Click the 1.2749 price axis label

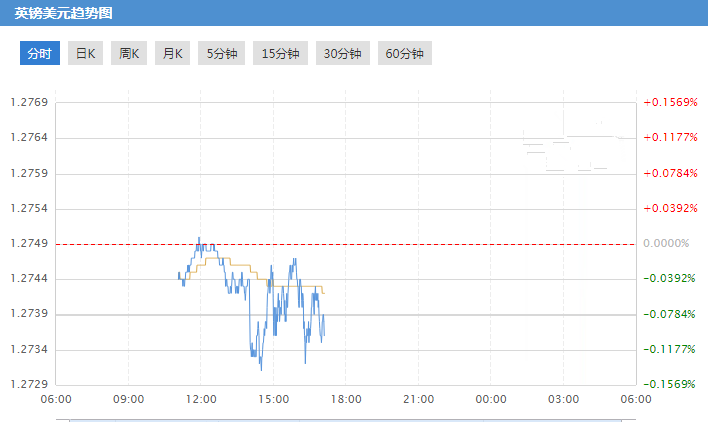28,243
